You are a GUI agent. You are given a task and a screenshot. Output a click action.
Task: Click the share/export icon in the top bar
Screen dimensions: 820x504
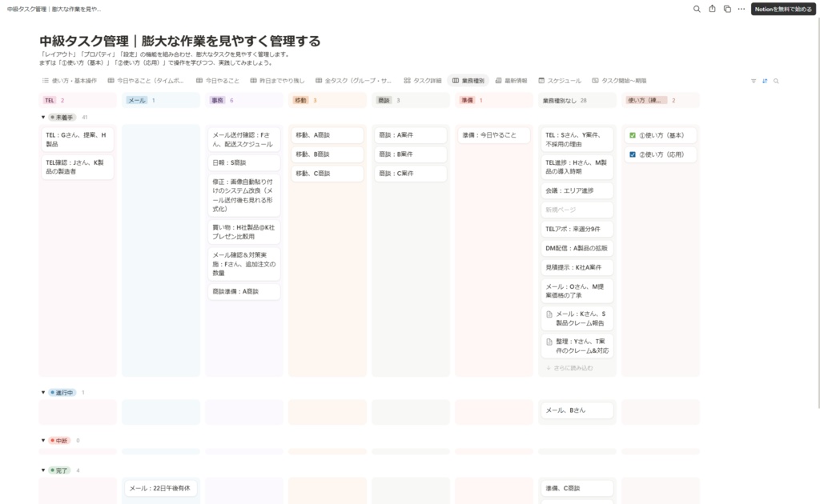712,10
